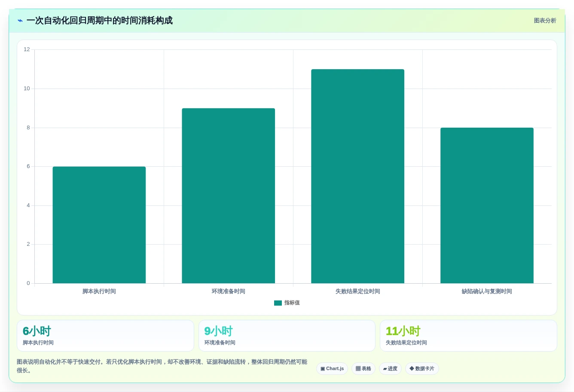The image size is (574, 392).
Task: Click the y-axis value 2
Action: [x=28, y=244]
